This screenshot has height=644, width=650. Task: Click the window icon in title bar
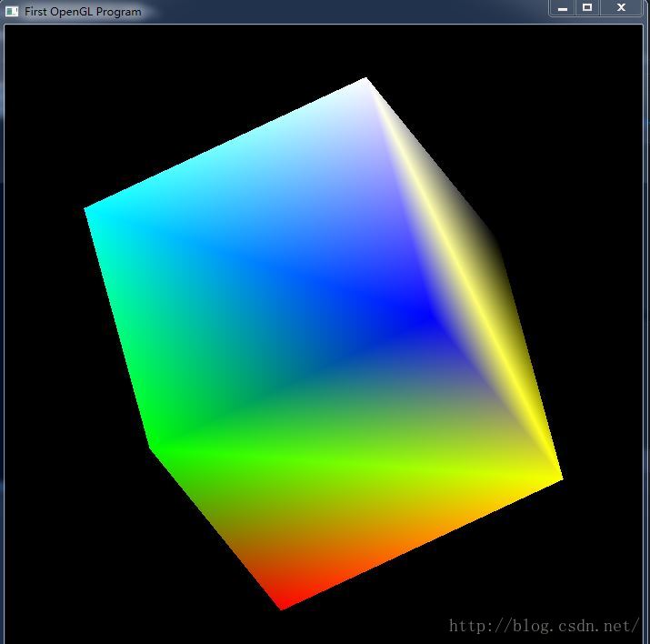point(12,11)
